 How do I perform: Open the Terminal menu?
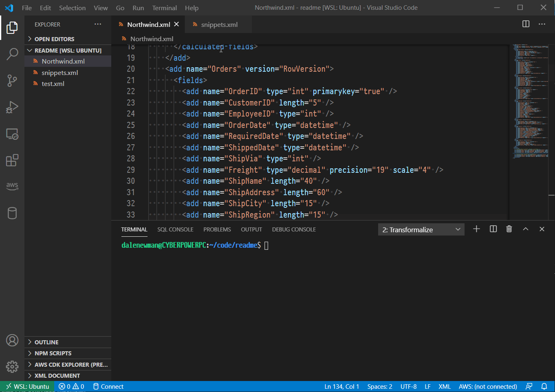pos(165,8)
